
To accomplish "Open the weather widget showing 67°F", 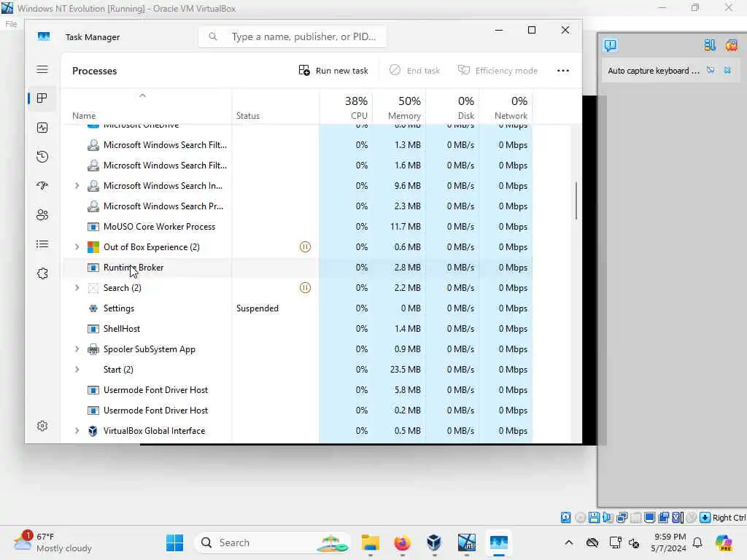I will coord(53,542).
